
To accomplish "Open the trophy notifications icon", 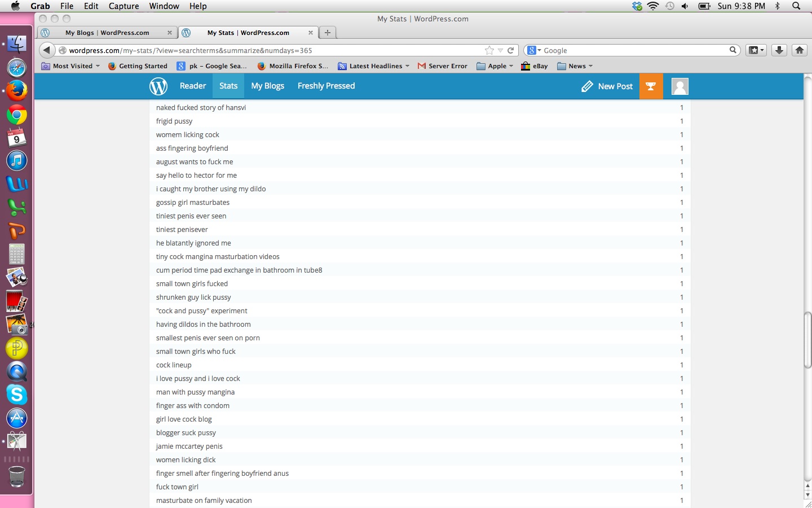I will (651, 86).
